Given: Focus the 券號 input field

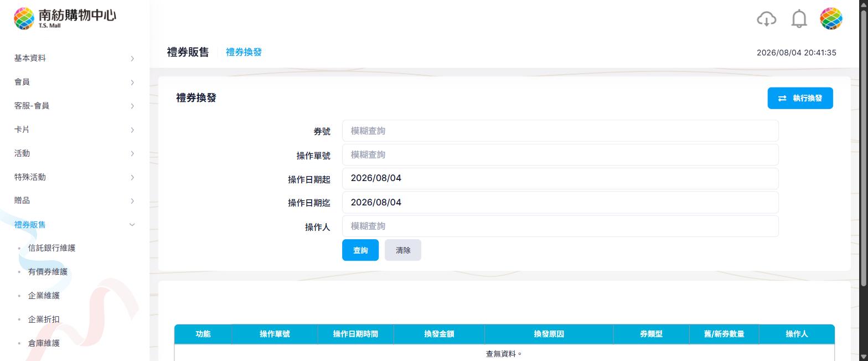Looking at the screenshot, I should tap(560, 131).
